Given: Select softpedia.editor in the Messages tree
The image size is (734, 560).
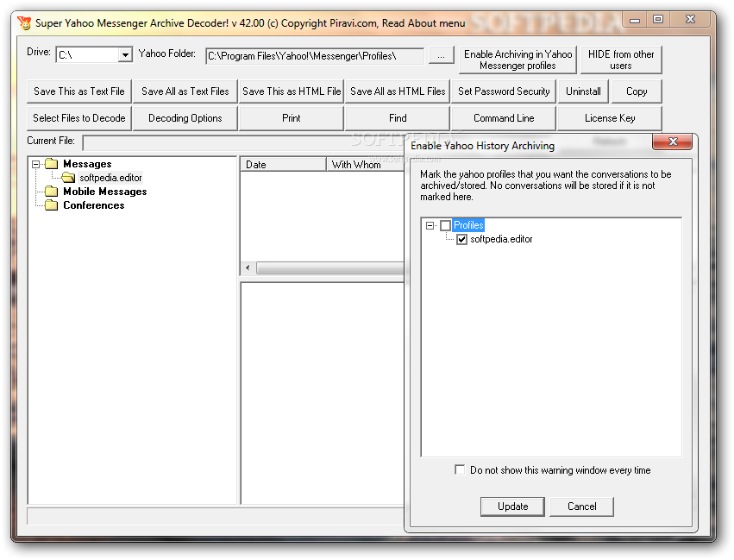Looking at the screenshot, I should tap(110, 178).
